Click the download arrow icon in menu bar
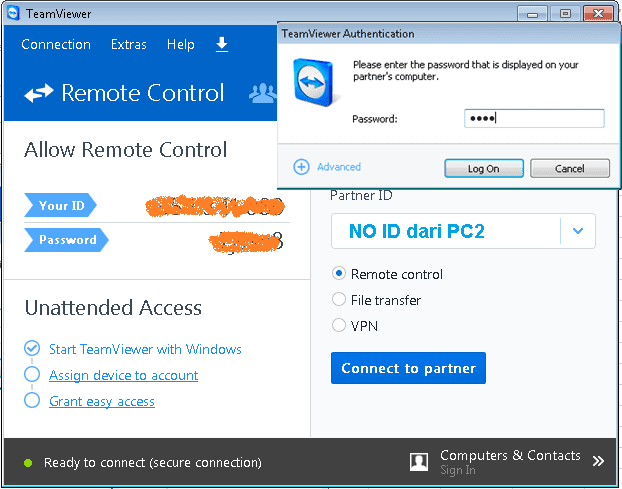This screenshot has height=489, width=622. (x=222, y=44)
